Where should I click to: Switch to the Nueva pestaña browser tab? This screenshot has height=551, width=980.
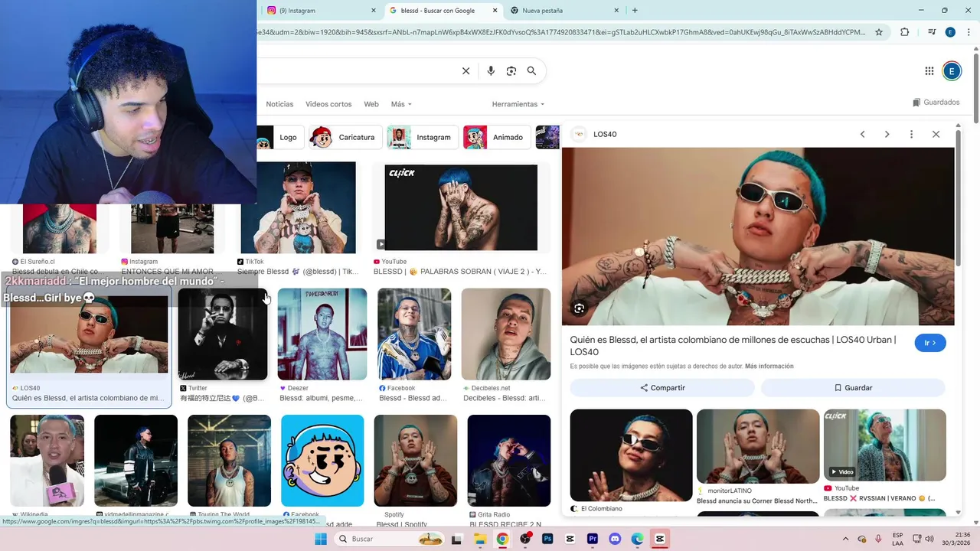tap(563, 11)
